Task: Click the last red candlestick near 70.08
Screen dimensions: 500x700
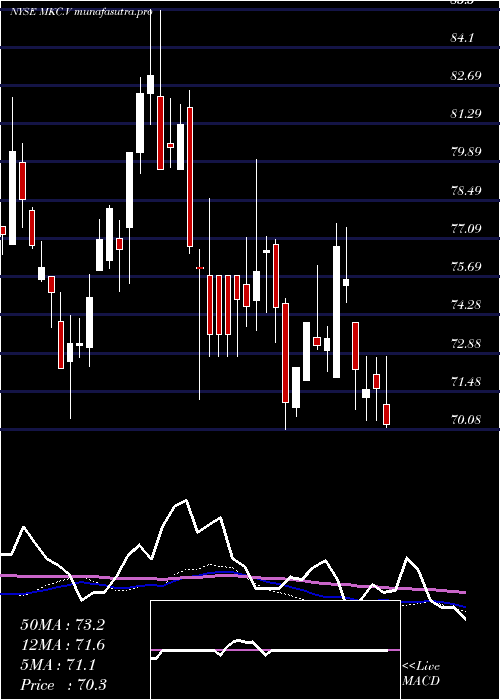Action: pos(387,414)
